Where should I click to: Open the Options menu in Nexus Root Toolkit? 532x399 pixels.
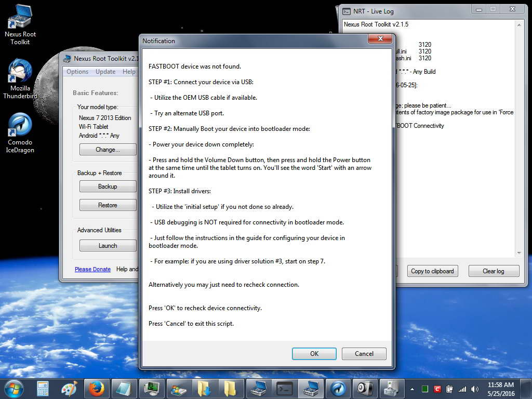tap(77, 72)
